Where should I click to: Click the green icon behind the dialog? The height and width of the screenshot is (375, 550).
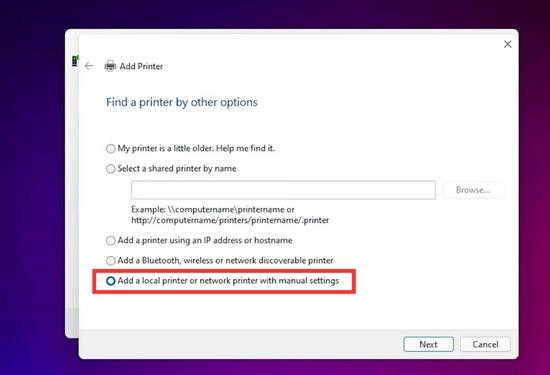click(75, 61)
